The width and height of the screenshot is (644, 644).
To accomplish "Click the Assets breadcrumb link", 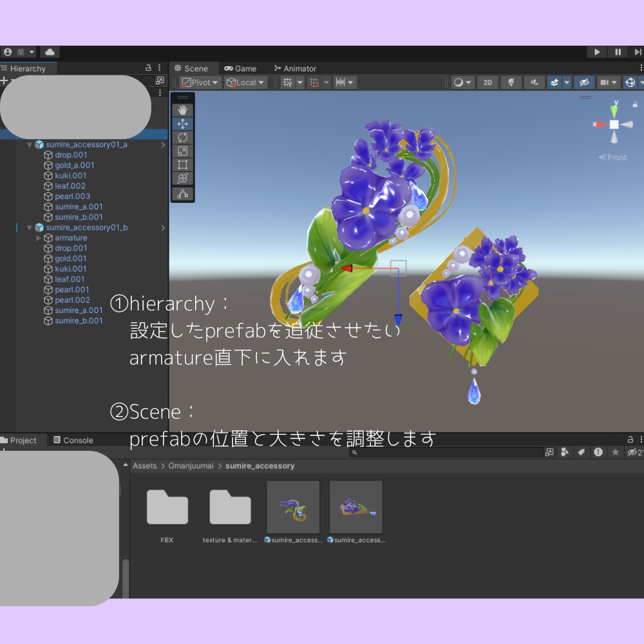I will (x=144, y=466).
